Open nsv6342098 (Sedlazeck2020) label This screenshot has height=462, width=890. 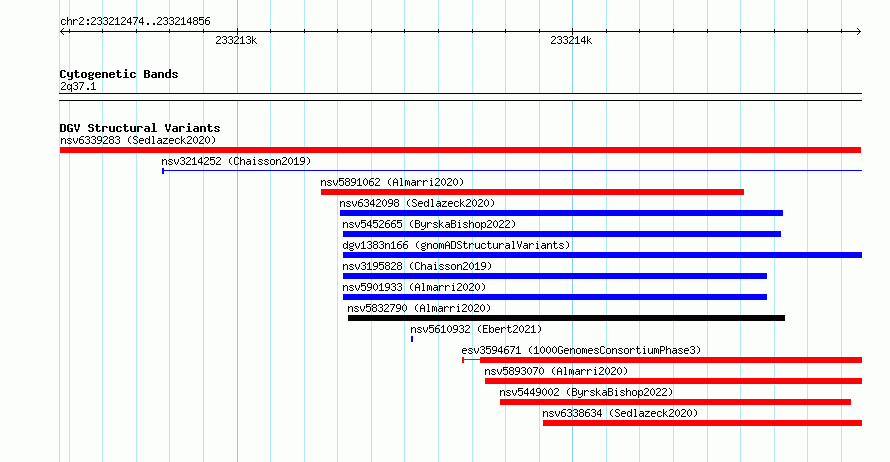[x=417, y=203]
